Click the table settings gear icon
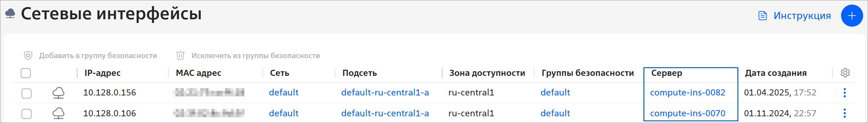Screen dimensions: 868x123 pos(845,73)
